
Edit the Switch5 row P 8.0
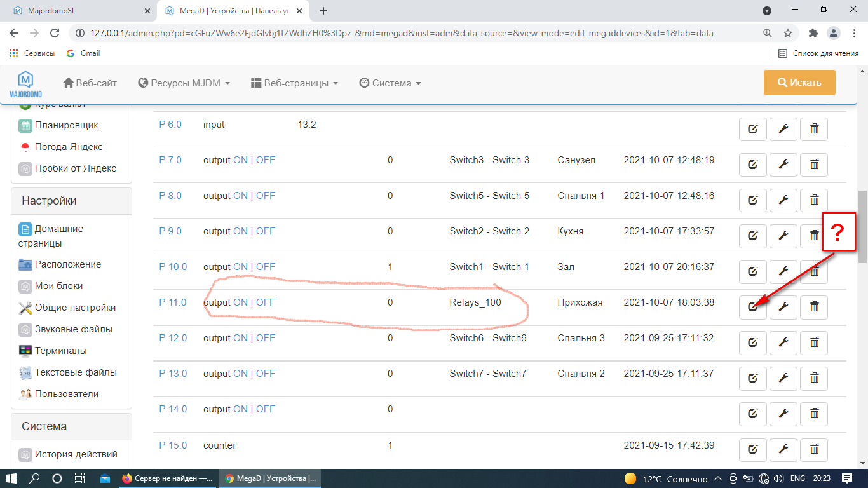(x=753, y=201)
